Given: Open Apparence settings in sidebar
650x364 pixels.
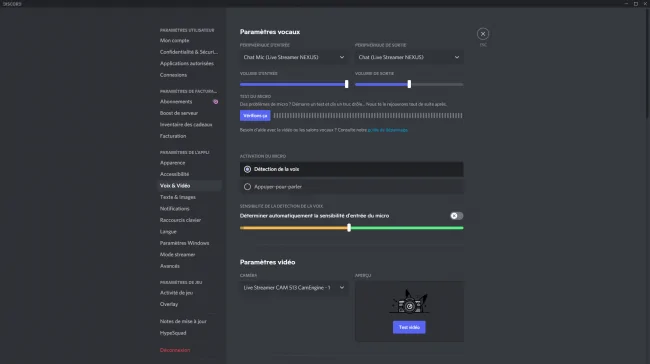Looking at the screenshot, I should tap(172, 163).
